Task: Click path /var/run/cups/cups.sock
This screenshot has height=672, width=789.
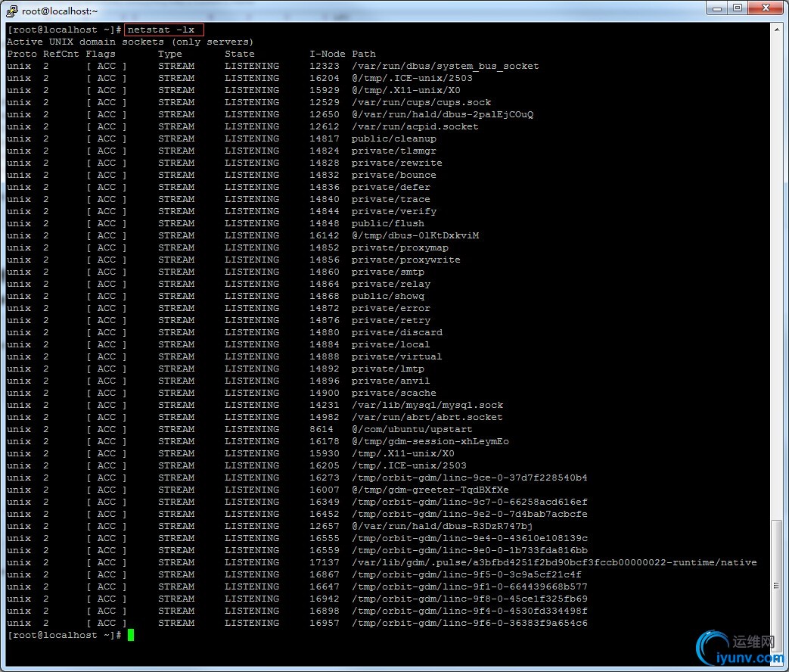Action: click(x=421, y=102)
